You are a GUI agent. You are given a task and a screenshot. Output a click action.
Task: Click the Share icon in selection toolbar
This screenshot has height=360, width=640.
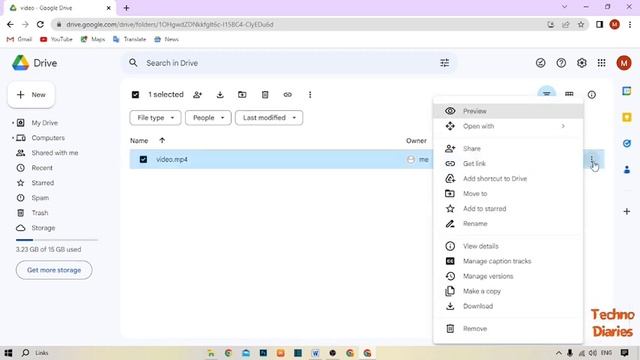(198, 95)
